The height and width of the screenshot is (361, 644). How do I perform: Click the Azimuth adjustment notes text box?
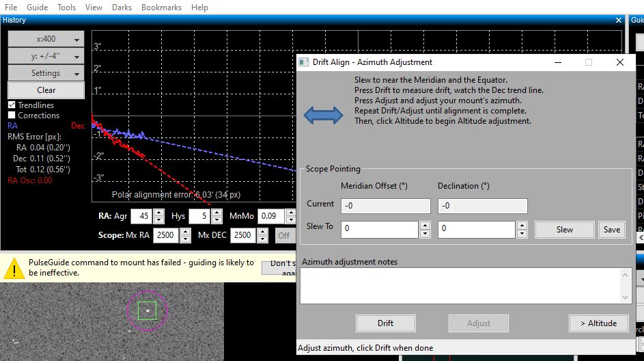(460, 285)
